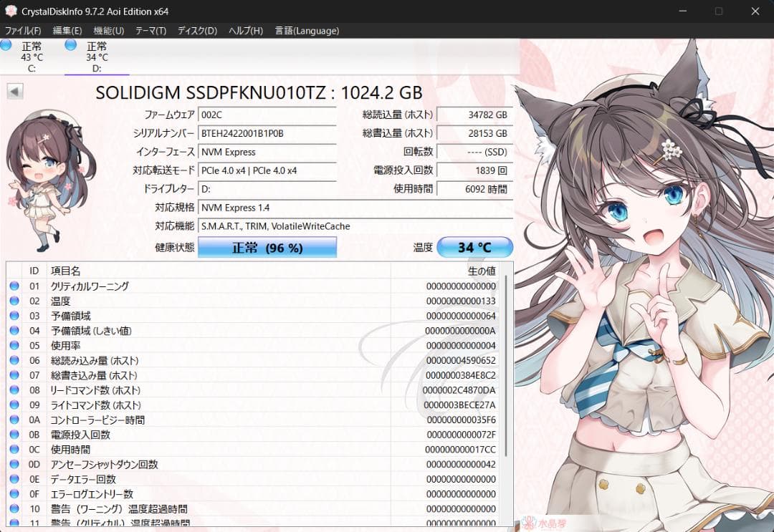Click raw value 0000000384E8C2
This screenshot has width=774, height=532.
(x=461, y=375)
